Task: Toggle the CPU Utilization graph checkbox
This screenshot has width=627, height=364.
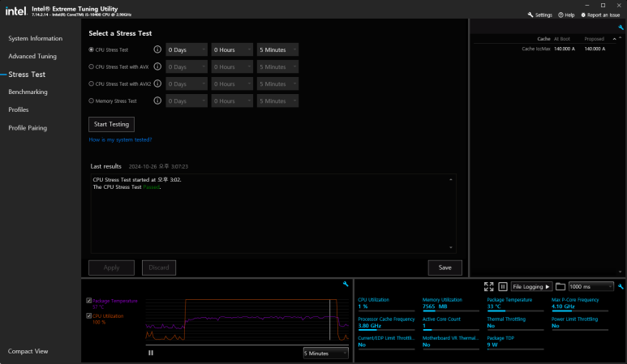Action: [x=88, y=315]
